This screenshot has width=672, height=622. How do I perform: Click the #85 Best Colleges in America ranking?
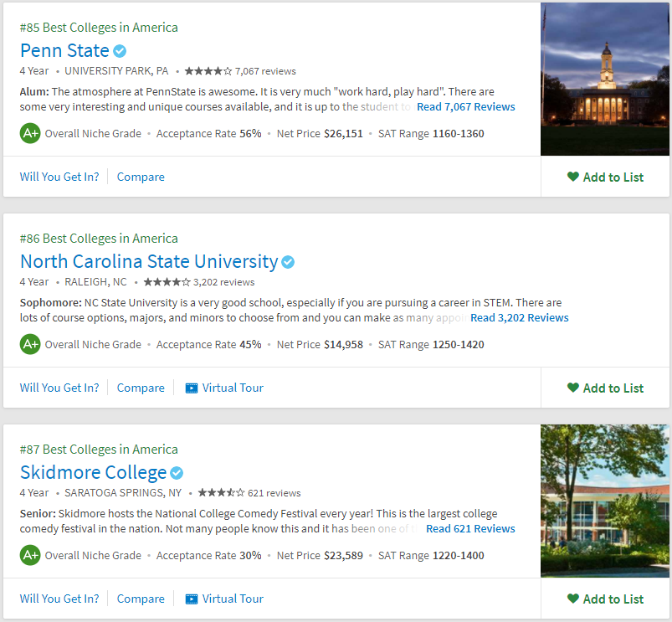click(x=99, y=28)
